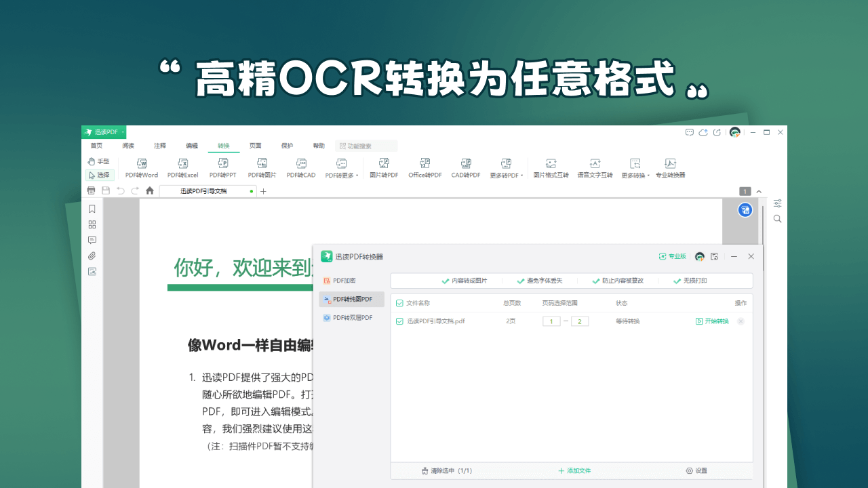Open the 语音文字互转 tool
868x488 pixels.
[x=595, y=168]
